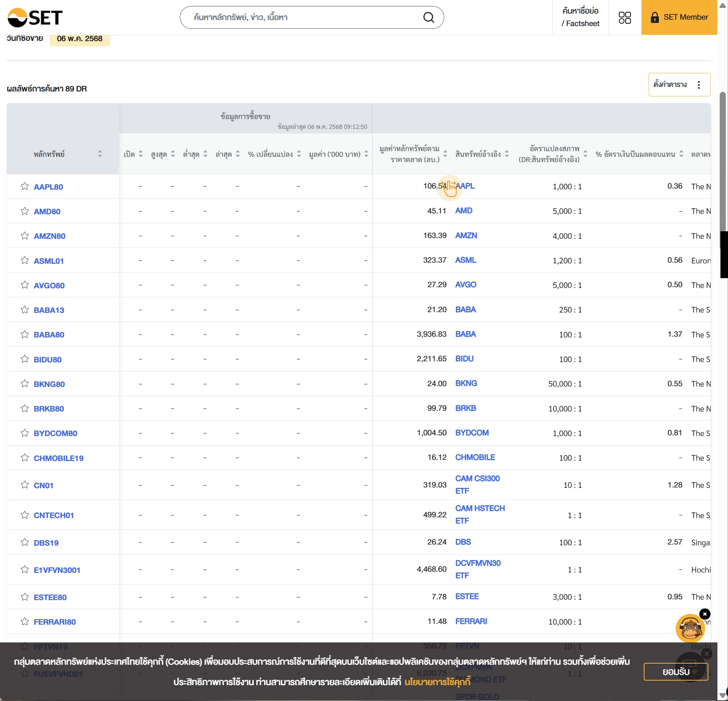Open the AMZN80 security link

coord(49,236)
